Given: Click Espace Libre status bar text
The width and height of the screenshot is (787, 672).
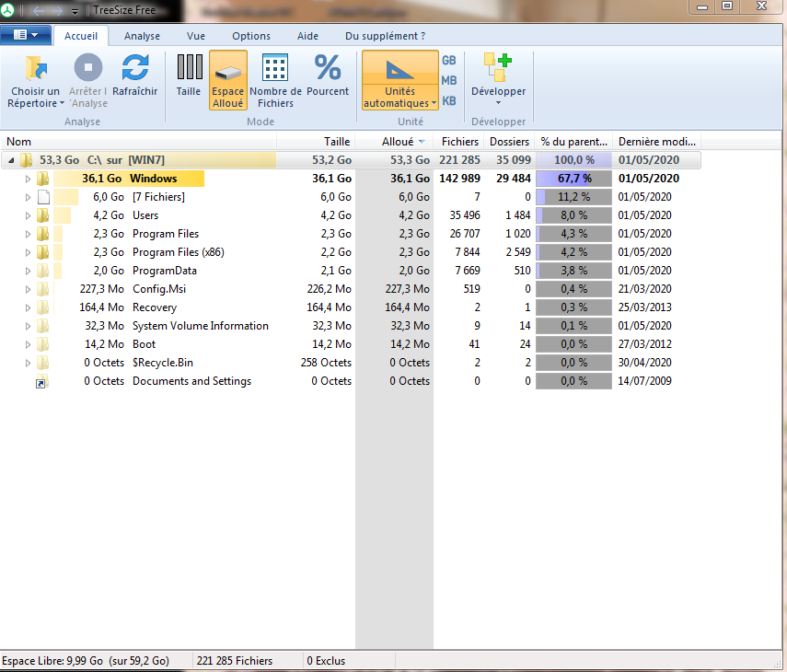Looking at the screenshot, I should [86, 661].
